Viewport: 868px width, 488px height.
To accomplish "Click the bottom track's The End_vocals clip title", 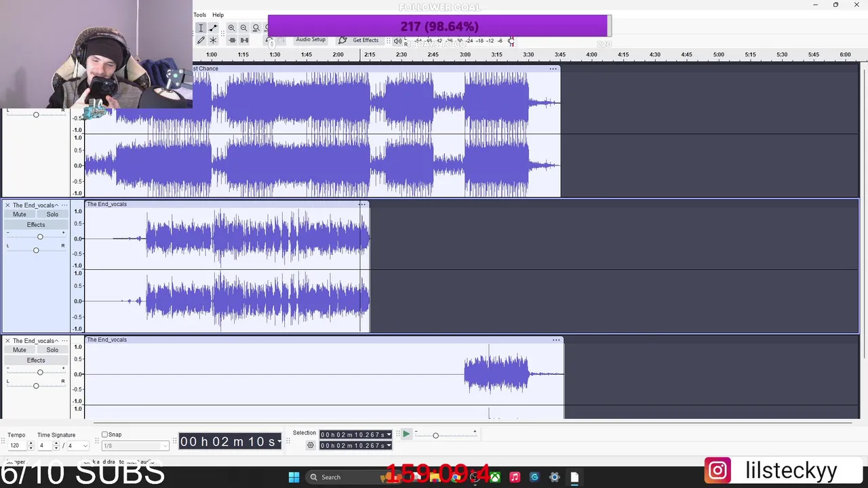I will point(106,340).
